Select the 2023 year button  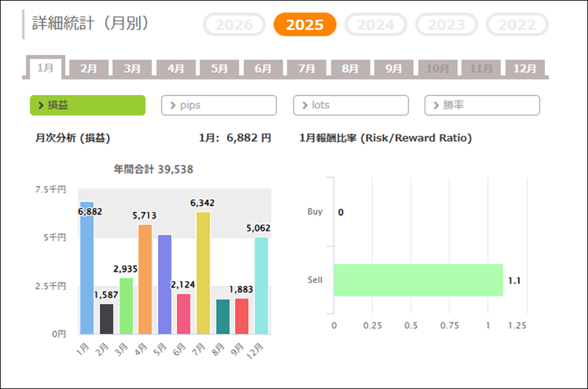coord(446,25)
